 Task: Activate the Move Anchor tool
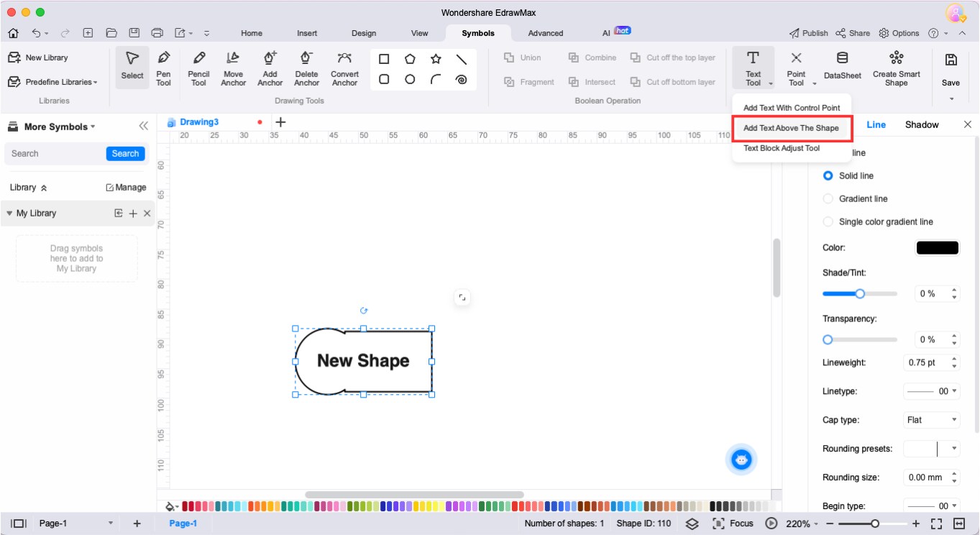233,68
